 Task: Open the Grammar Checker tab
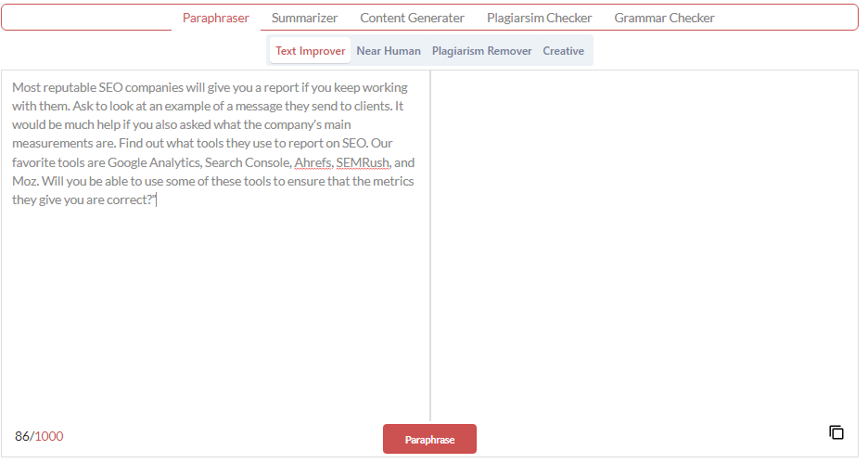coord(664,18)
